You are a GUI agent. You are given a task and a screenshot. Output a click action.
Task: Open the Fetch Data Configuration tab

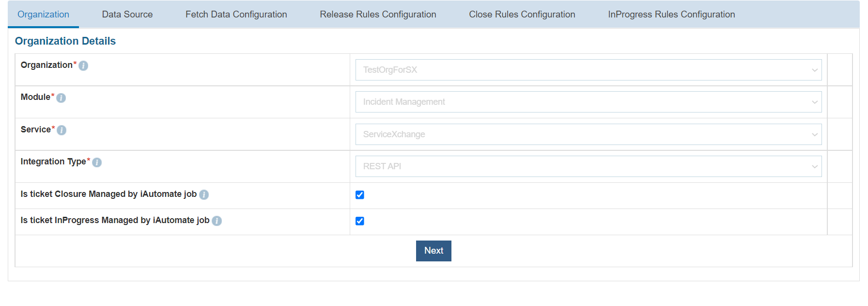pyautogui.click(x=236, y=15)
